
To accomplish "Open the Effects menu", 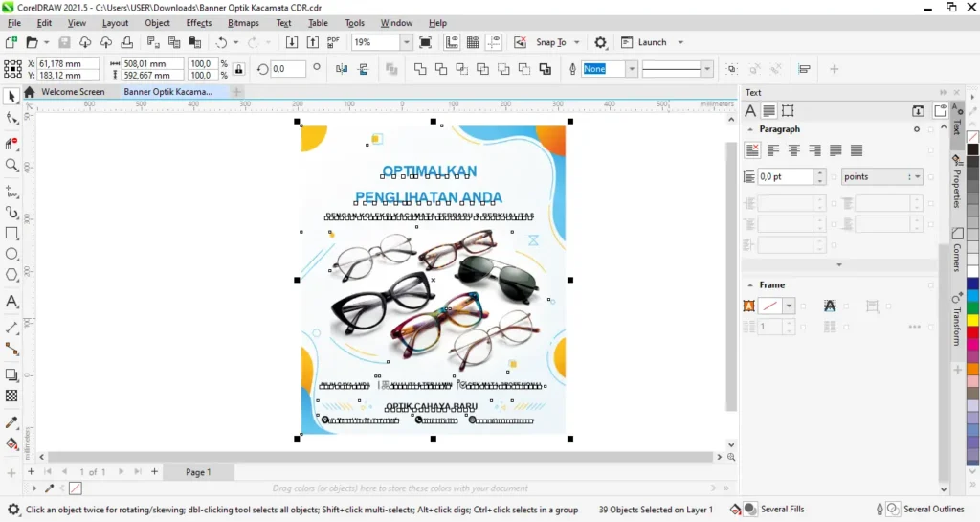I will [199, 23].
